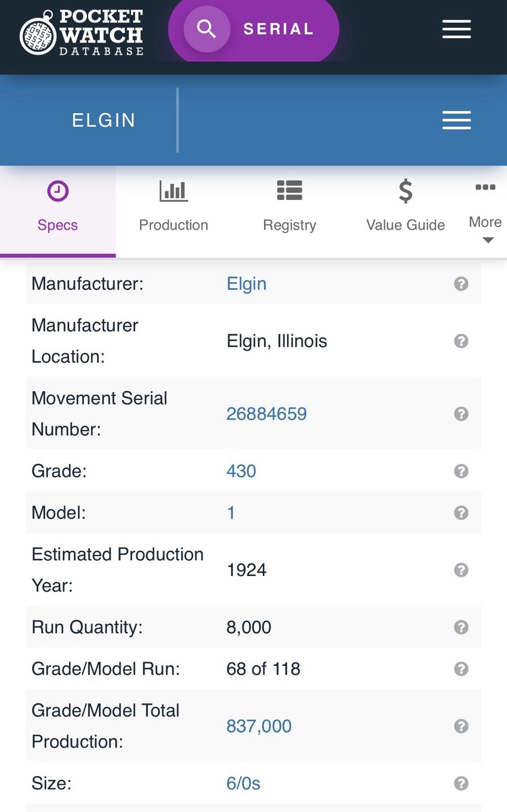Show help for the Model row

[x=461, y=513]
